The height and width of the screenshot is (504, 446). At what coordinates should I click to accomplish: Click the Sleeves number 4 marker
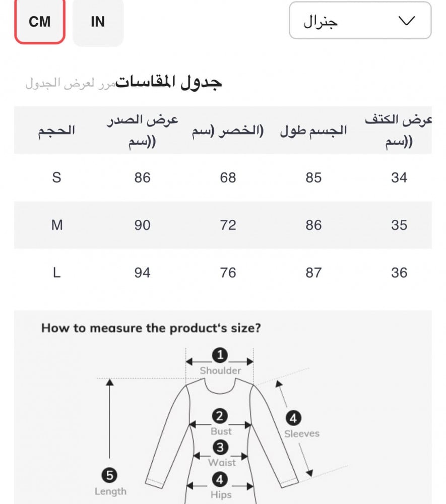click(x=293, y=418)
